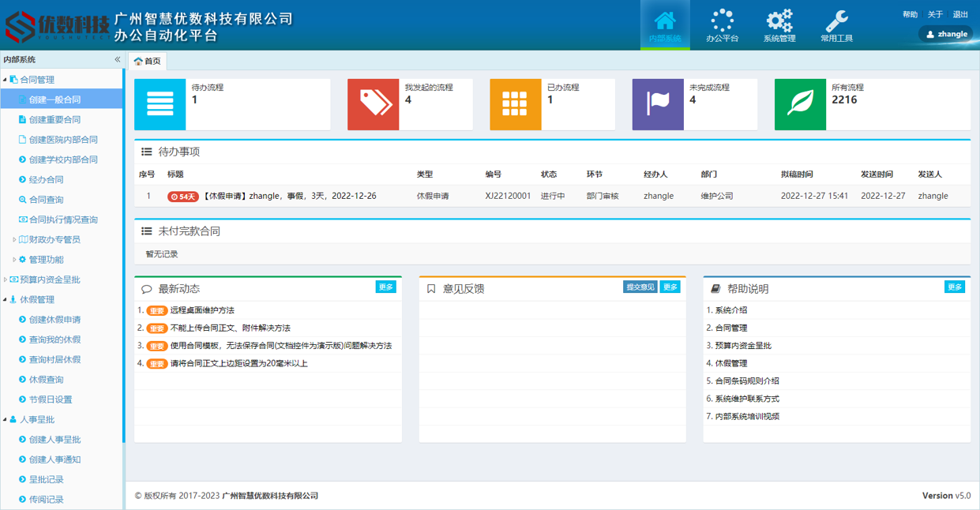Select the 首页 tab

148,61
